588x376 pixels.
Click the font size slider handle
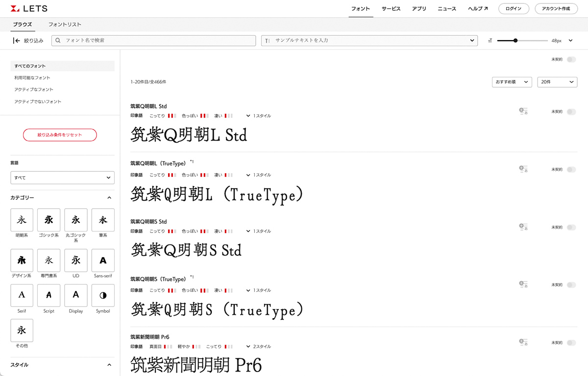515,41
